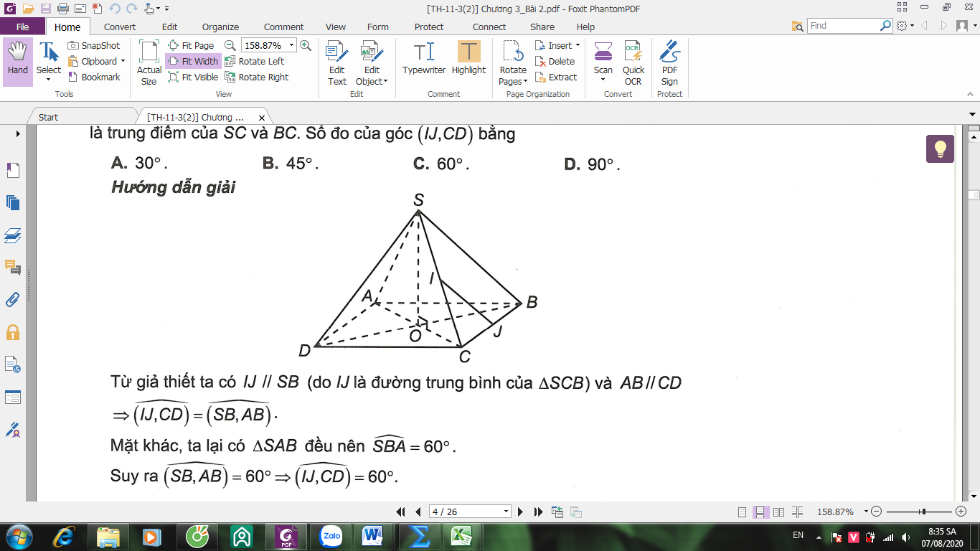Open the attachments paperclip panel
The height and width of the screenshot is (551, 980).
13,300
